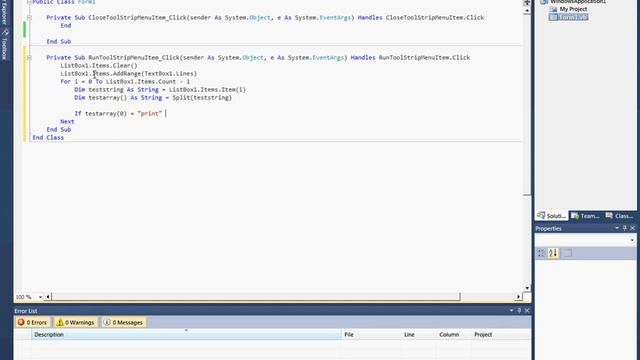Select My Project in Solution Explorer
The image size is (640, 360).
(573, 9)
